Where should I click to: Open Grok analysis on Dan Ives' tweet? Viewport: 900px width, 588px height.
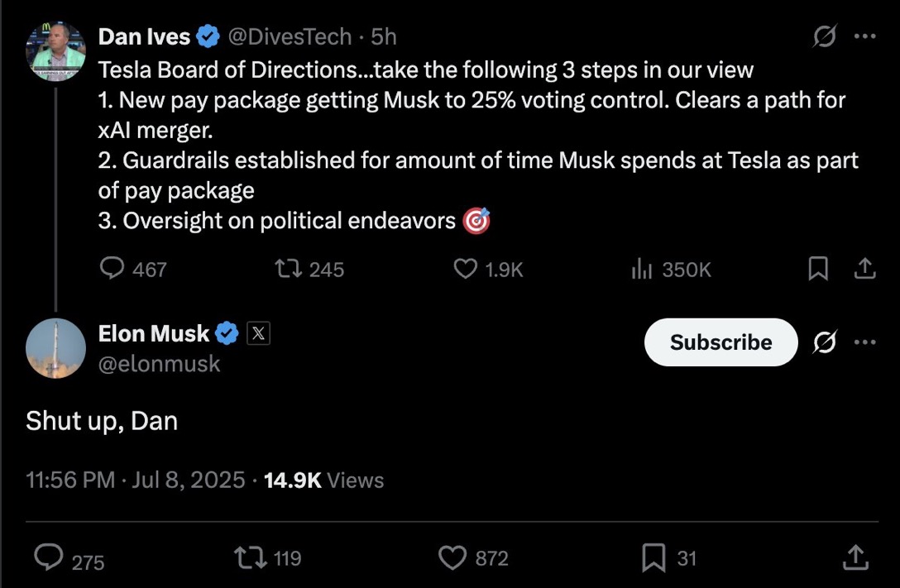point(824,36)
